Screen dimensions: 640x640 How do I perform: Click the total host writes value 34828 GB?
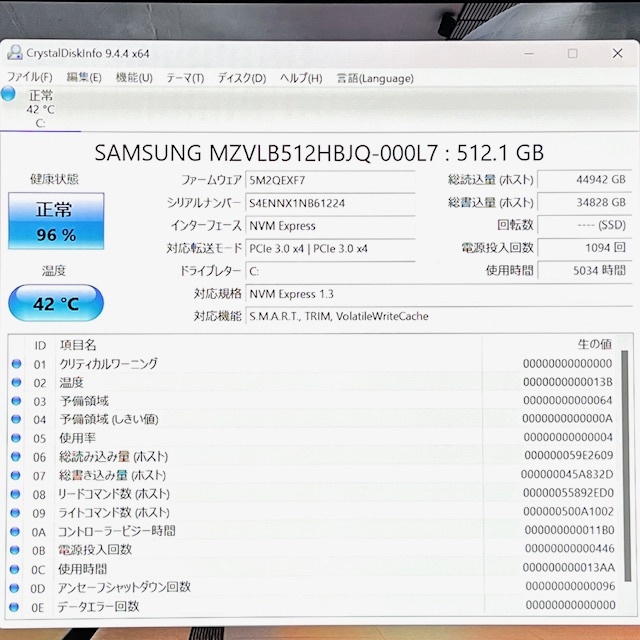(584, 202)
